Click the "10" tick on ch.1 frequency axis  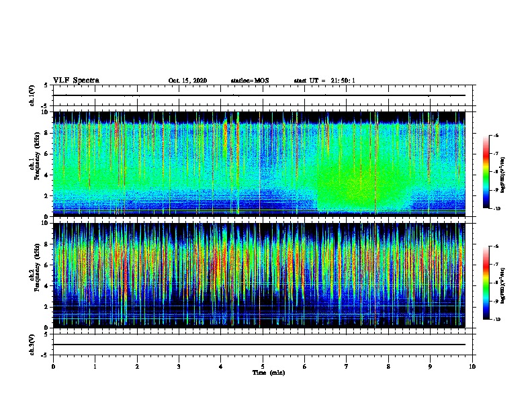(x=45, y=112)
